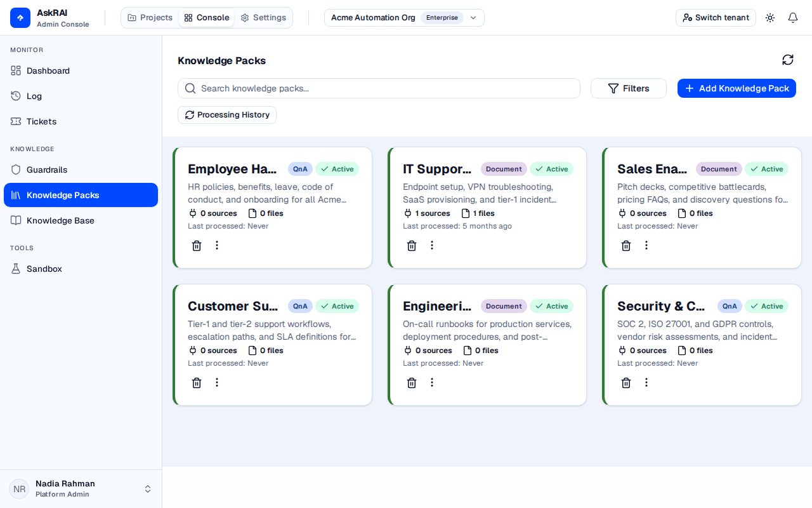Delete the IT Support pack
Viewport: 812px width, 508px height.
412,245
